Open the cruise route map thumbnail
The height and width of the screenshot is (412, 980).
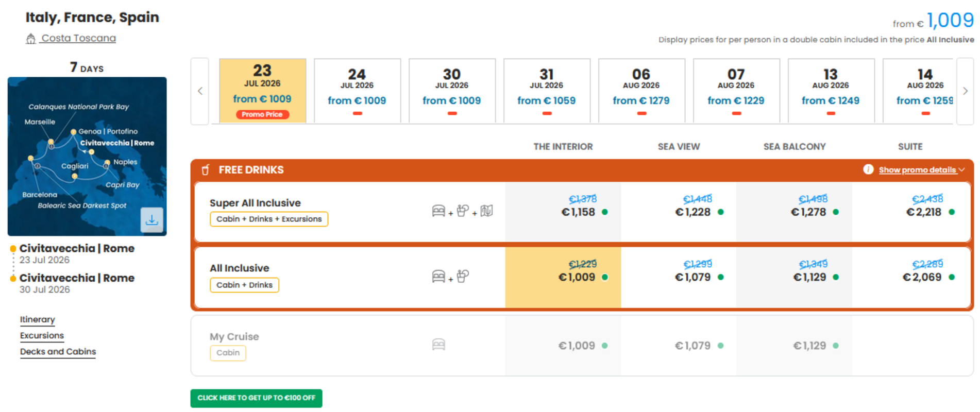[x=87, y=157]
